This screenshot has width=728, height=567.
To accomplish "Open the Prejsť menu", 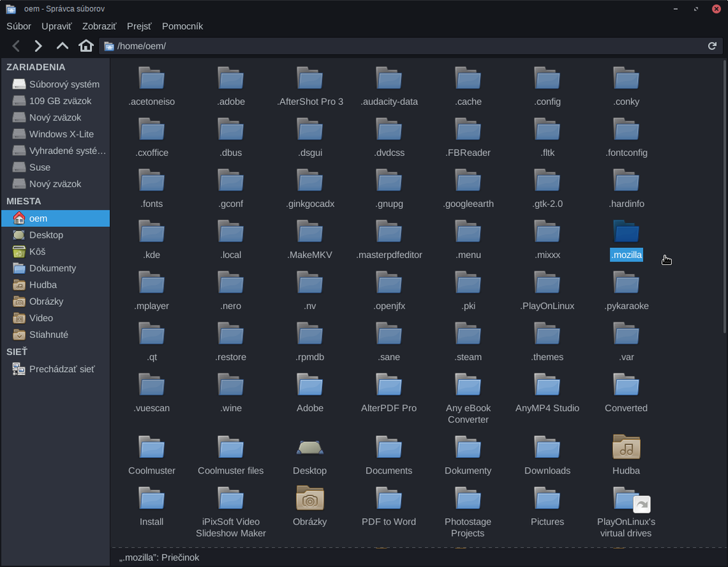I will tap(139, 26).
